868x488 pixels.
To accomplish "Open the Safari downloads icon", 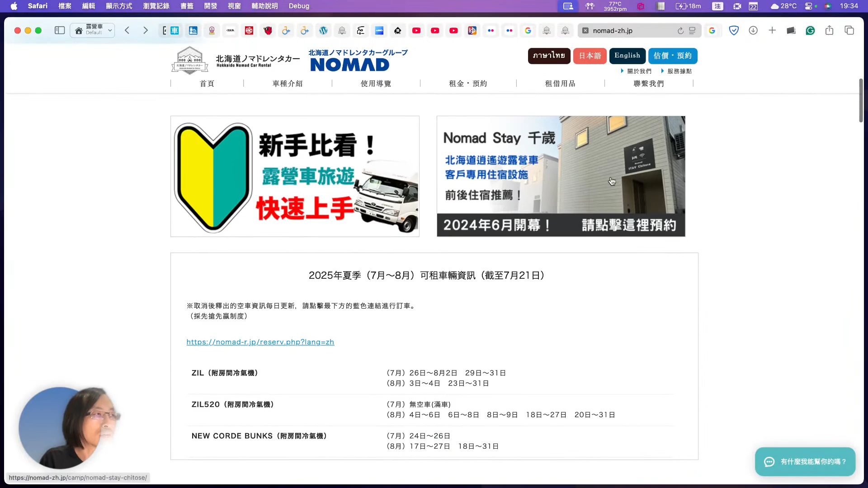I will pyautogui.click(x=753, y=30).
